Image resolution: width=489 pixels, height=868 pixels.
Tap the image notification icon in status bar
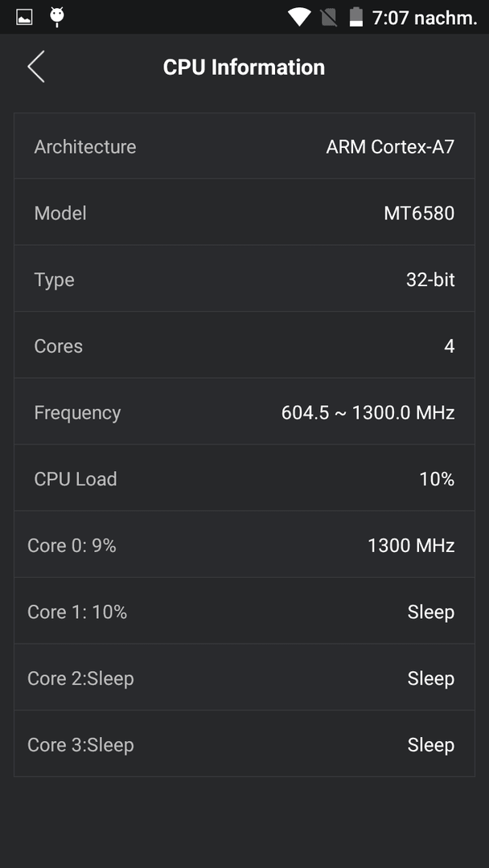[x=24, y=17]
